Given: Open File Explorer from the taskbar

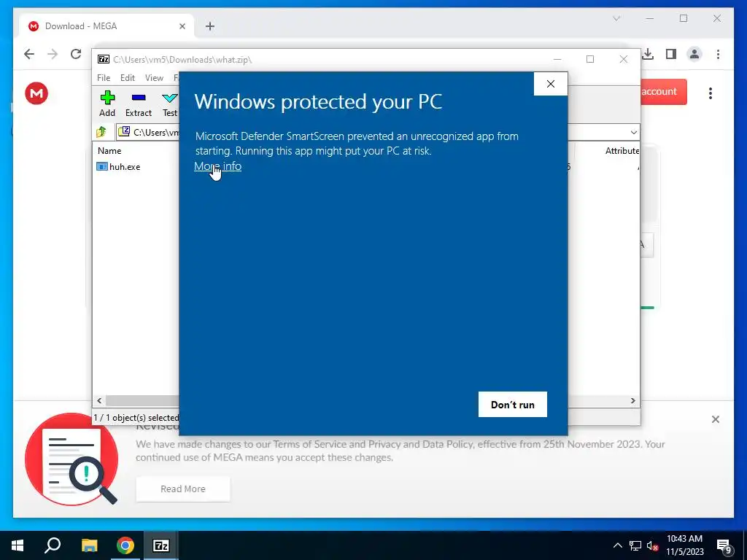Looking at the screenshot, I should pos(89,545).
